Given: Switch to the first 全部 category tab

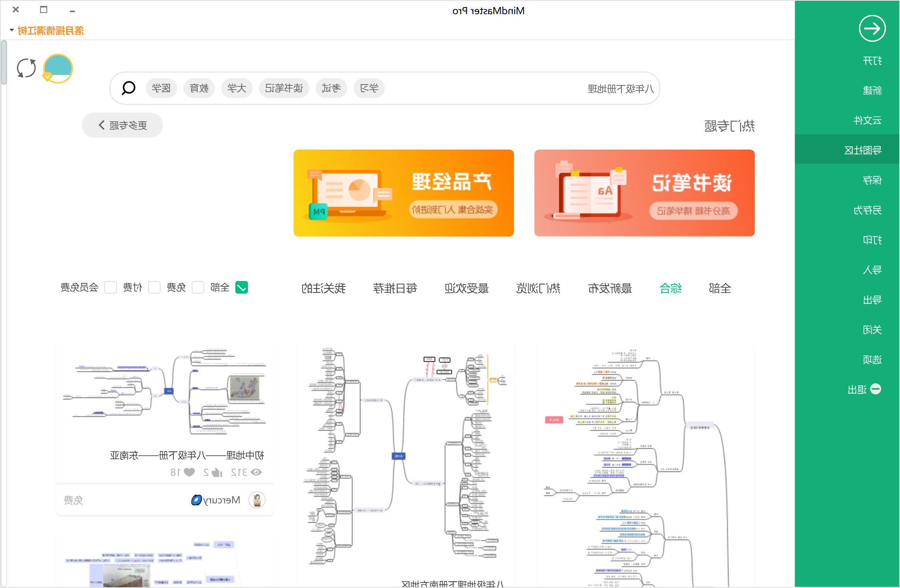Looking at the screenshot, I should coord(720,288).
